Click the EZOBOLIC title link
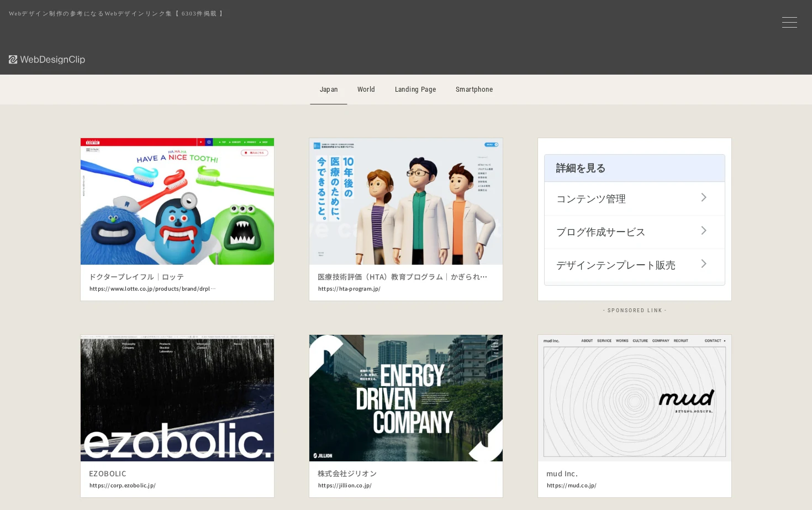 click(x=108, y=474)
